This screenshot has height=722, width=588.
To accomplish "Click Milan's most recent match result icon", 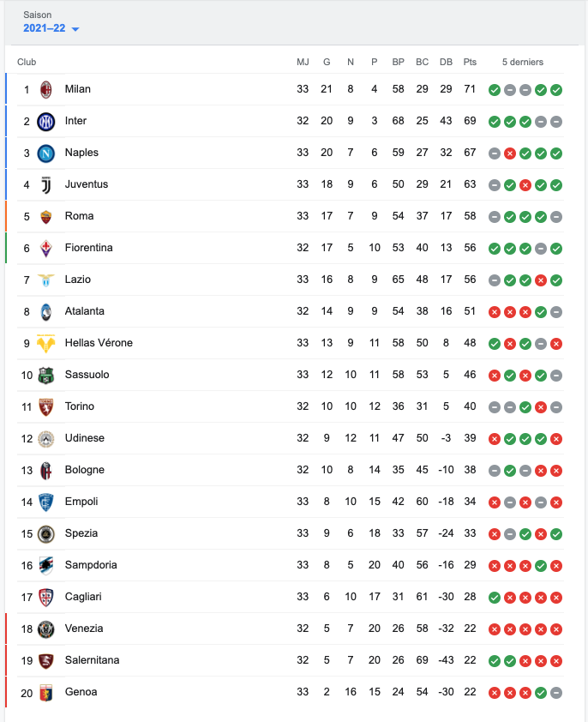I will click(556, 90).
